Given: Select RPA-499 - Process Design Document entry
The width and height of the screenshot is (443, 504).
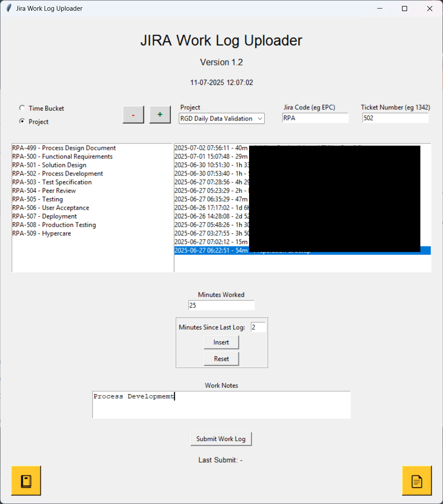Looking at the screenshot, I should [x=64, y=148].
